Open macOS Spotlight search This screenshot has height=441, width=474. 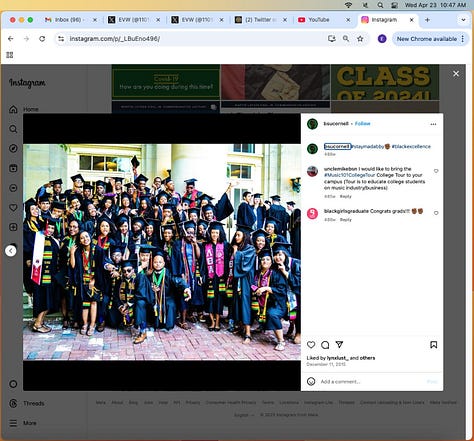(380, 5)
